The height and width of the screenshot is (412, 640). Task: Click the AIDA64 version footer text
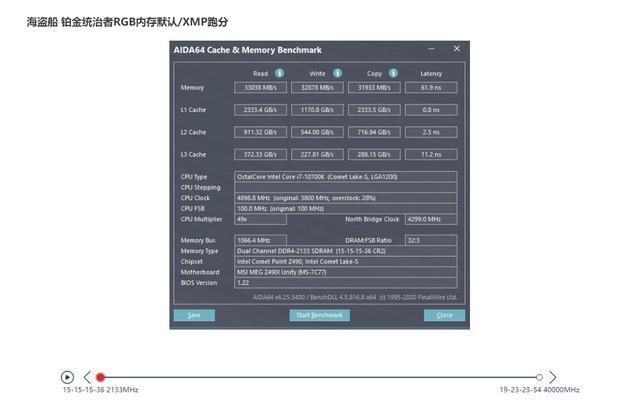point(355,297)
